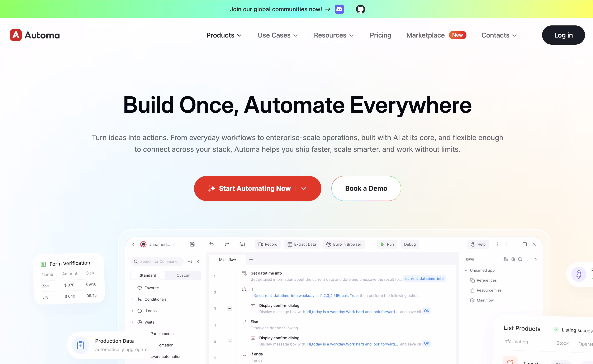
Task: Select the Main.flow tab
Action: click(x=227, y=260)
